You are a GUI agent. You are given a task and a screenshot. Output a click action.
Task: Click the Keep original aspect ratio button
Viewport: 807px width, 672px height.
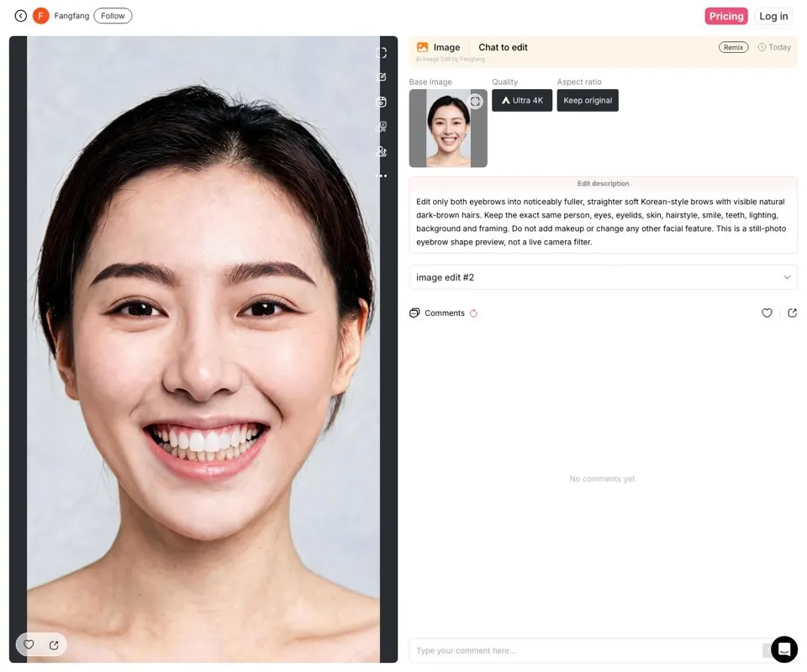588,100
